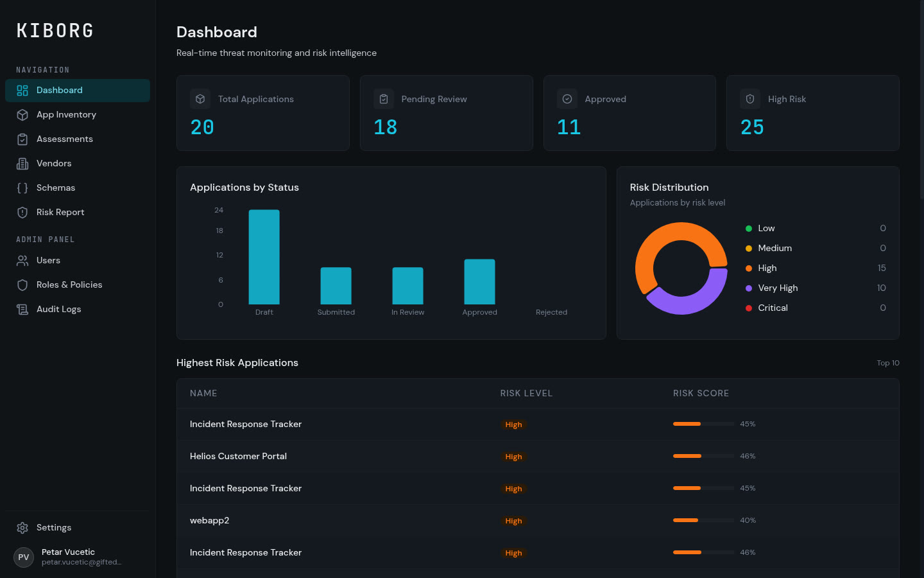
Task: Open the Helios Customer Portal row
Action: (538, 457)
